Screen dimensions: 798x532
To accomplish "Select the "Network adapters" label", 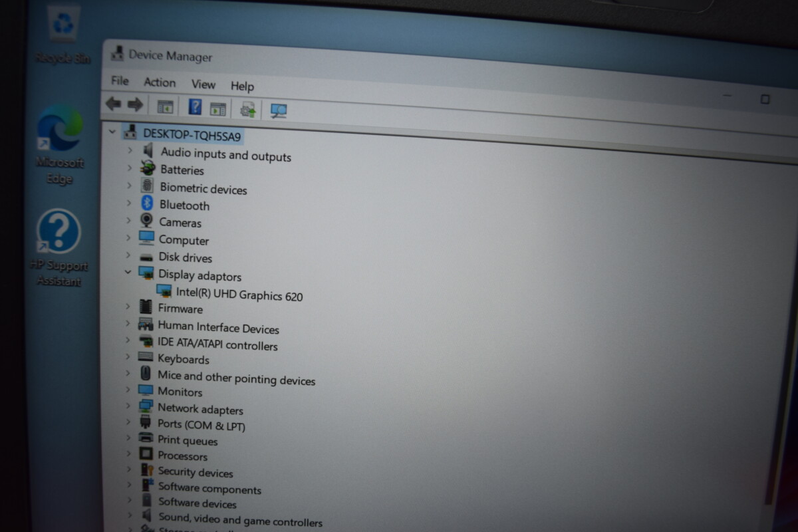I will click(x=200, y=409).
